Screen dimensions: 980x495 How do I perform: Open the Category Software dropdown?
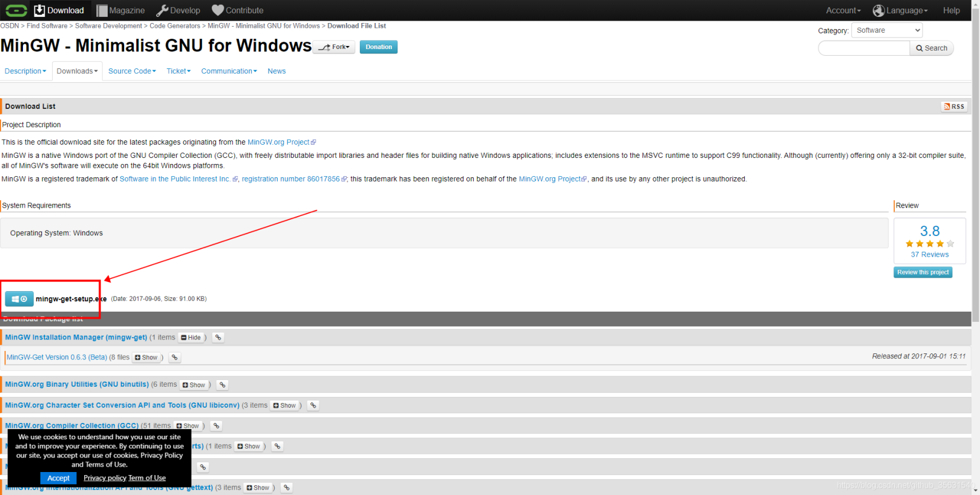click(x=887, y=30)
